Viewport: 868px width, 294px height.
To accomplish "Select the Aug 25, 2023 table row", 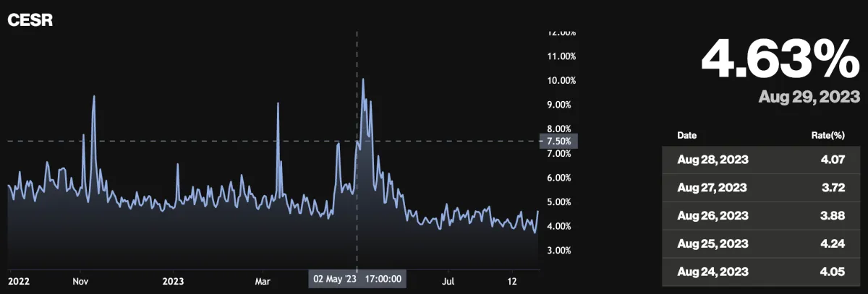I will point(761,242).
